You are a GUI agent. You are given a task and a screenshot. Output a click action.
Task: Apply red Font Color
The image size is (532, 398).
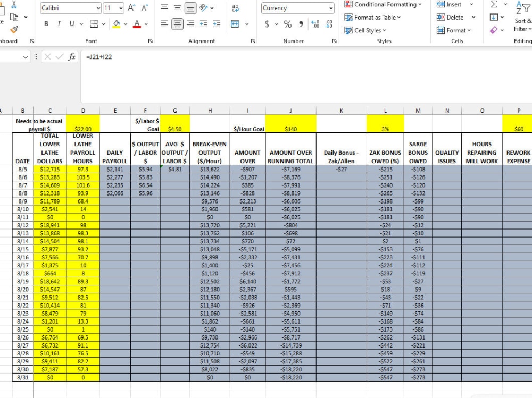pyautogui.click(x=137, y=24)
